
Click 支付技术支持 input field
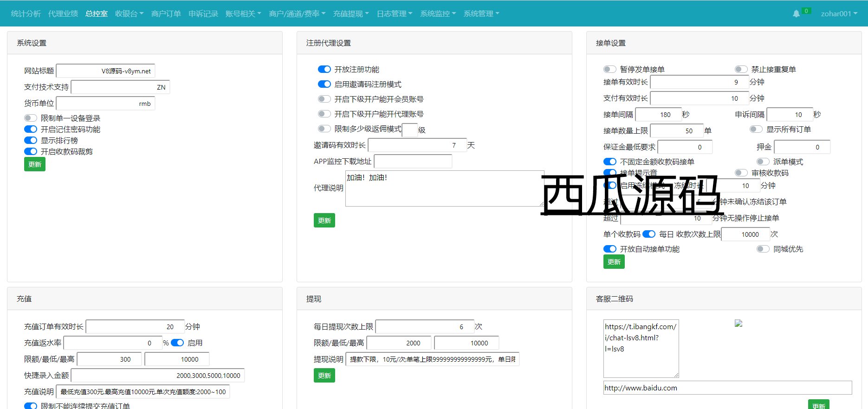pyautogui.click(x=120, y=87)
